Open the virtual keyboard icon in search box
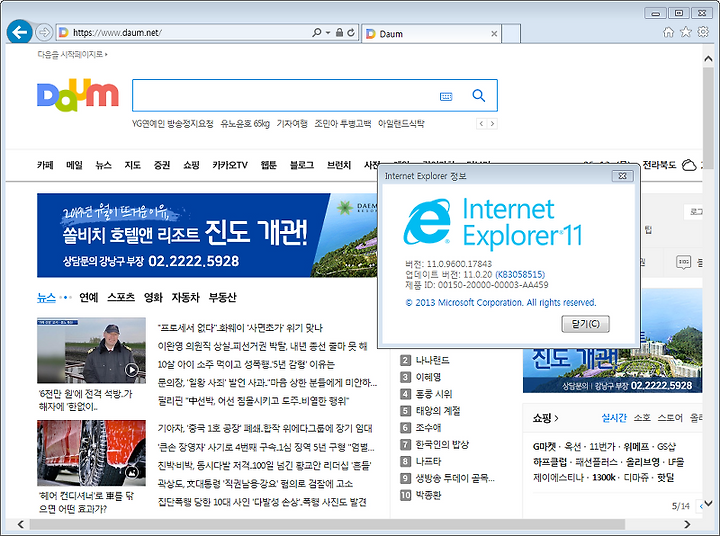The width and height of the screenshot is (720, 536). pos(446,96)
